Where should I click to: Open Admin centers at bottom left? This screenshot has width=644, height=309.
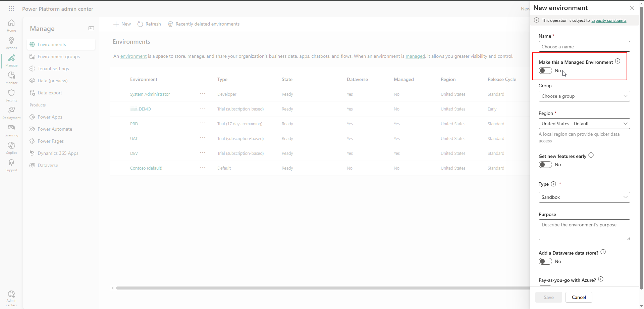[11, 298]
